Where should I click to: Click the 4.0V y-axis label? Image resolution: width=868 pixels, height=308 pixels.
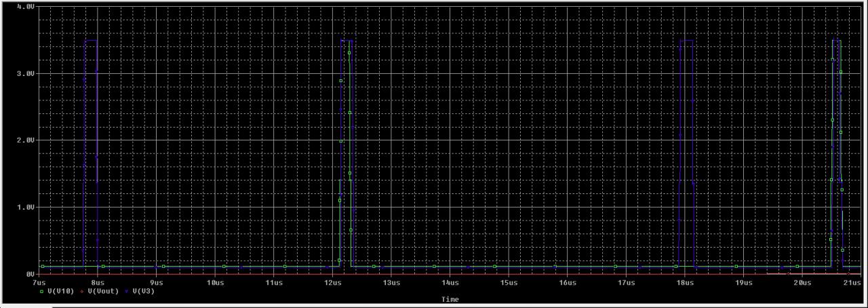click(25, 6)
